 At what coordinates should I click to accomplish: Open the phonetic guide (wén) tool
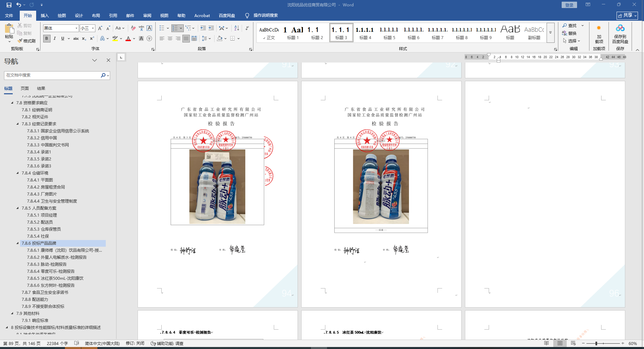[141, 28]
